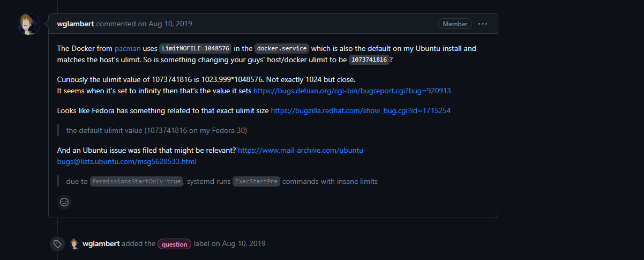Click the tag icon in the timeline

(x=57, y=244)
